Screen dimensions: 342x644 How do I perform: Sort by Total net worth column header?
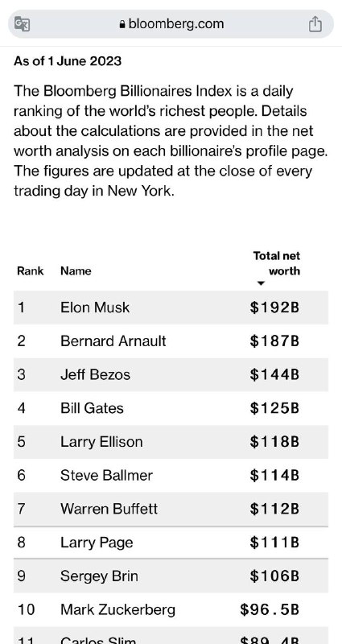276,263
